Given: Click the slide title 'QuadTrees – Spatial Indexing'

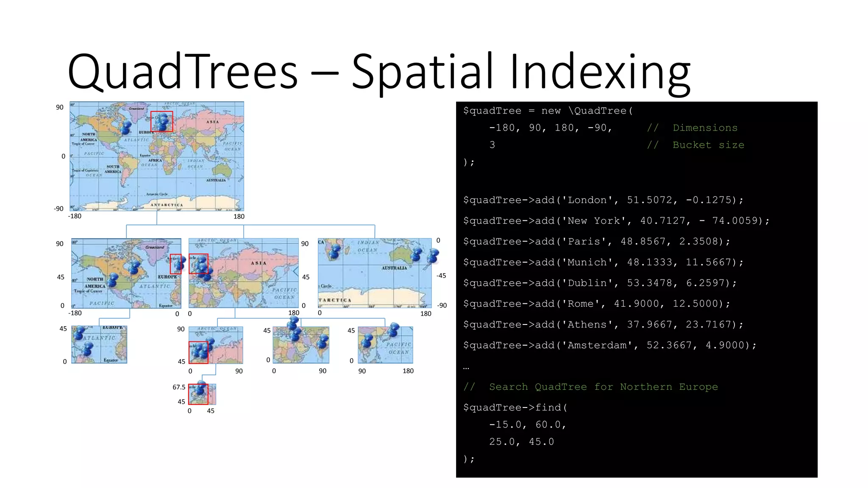Looking at the screenshot, I should (x=379, y=72).
